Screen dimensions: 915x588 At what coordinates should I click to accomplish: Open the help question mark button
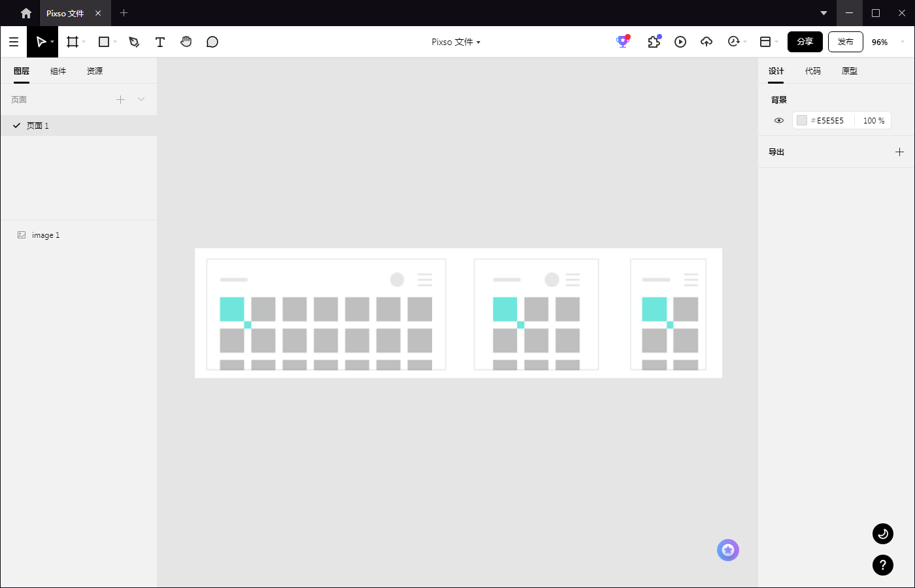pos(883,565)
